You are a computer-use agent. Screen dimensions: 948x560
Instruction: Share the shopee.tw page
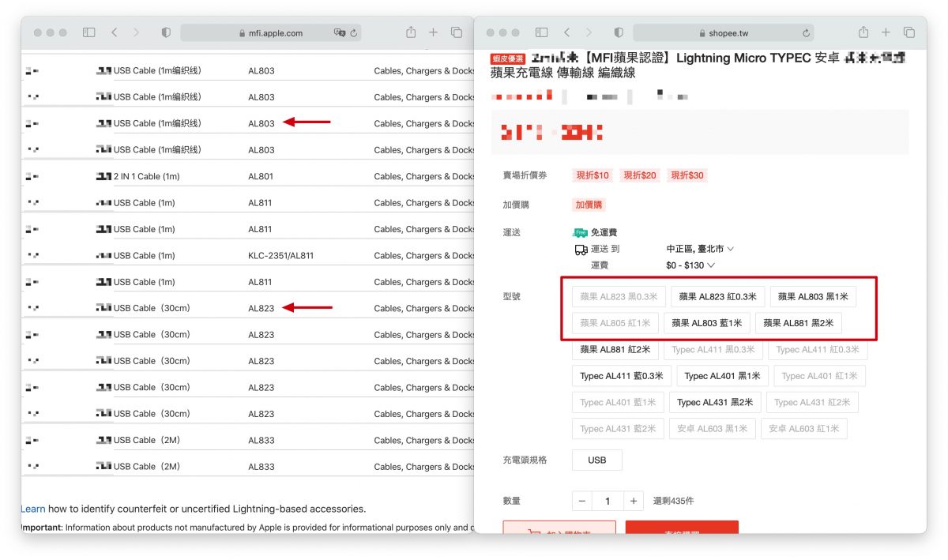(x=863, y=32)
